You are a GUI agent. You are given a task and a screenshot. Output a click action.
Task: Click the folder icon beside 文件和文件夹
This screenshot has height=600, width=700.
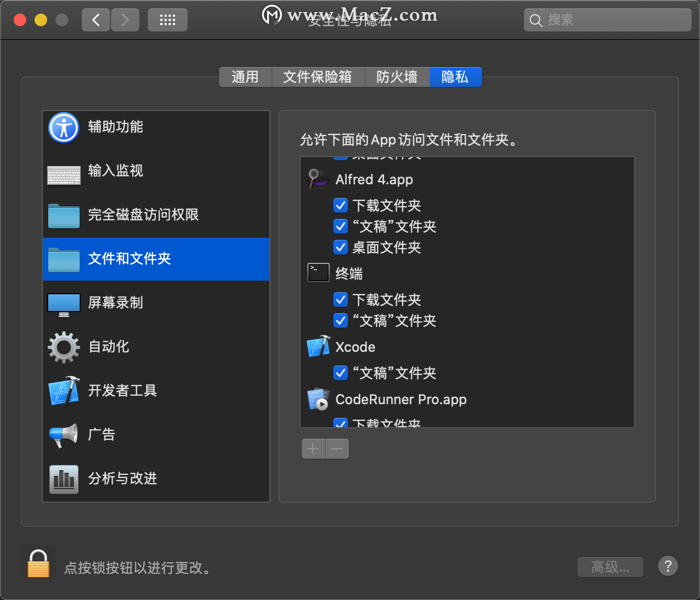64,260
